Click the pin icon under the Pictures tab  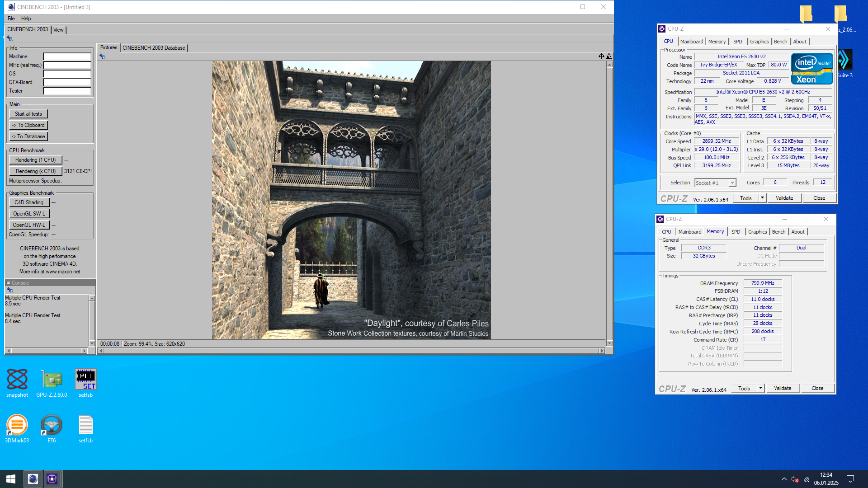click(102, 56)
